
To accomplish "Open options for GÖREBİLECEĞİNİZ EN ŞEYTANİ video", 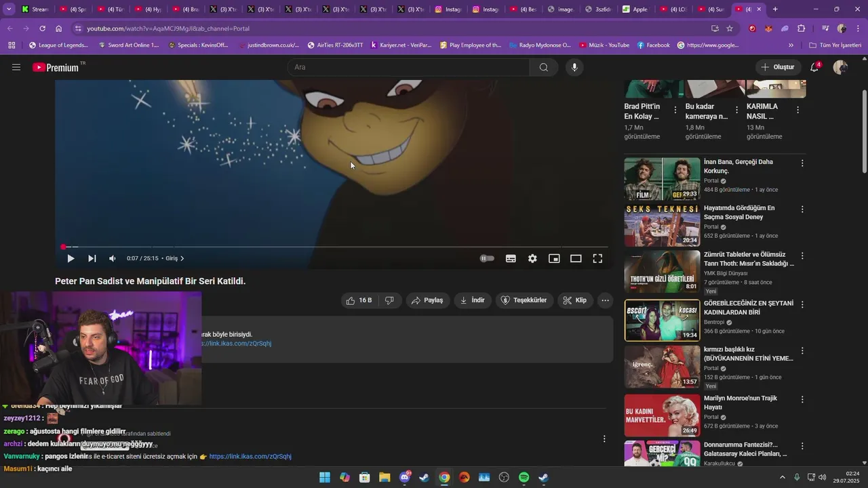I will (802, 304).
